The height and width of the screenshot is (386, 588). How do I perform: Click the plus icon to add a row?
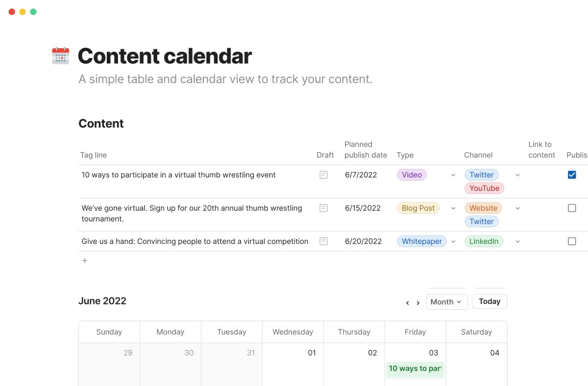tap(85, 261)
